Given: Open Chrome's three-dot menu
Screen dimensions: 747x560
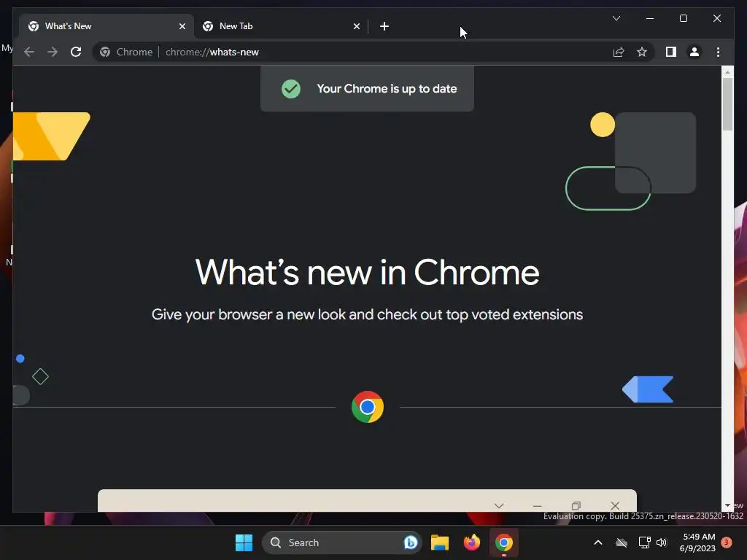Looking at the screenshot, I should click(718, 52).
